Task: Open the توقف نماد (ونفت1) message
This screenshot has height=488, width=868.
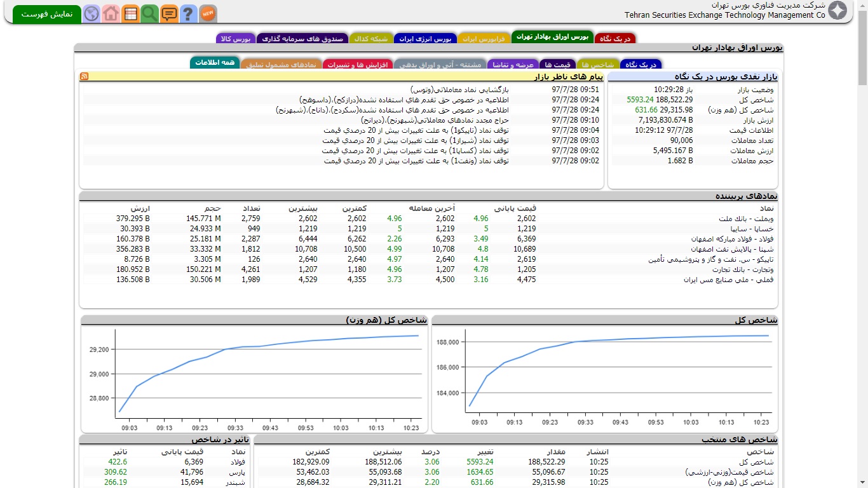Action: pyautogui.click(x=416, y=161)
